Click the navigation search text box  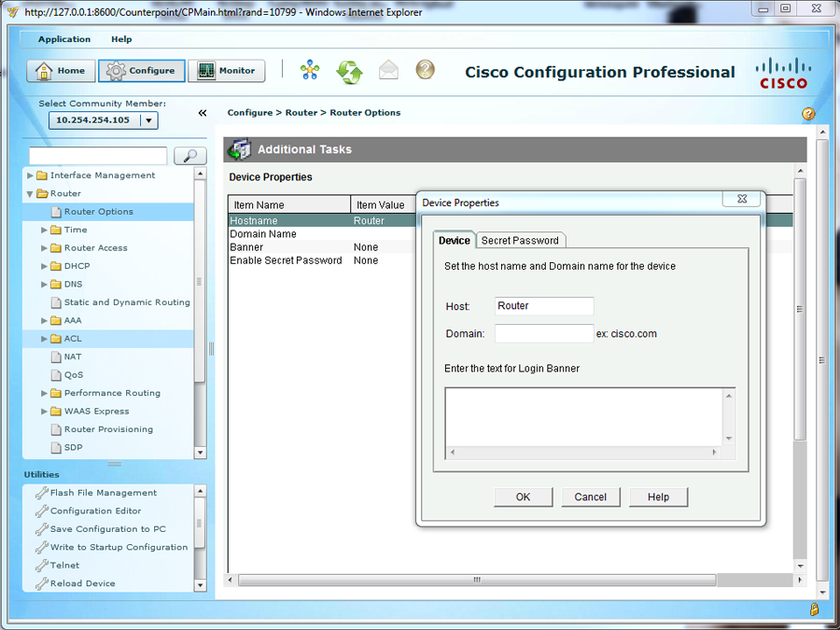point(98,155)
